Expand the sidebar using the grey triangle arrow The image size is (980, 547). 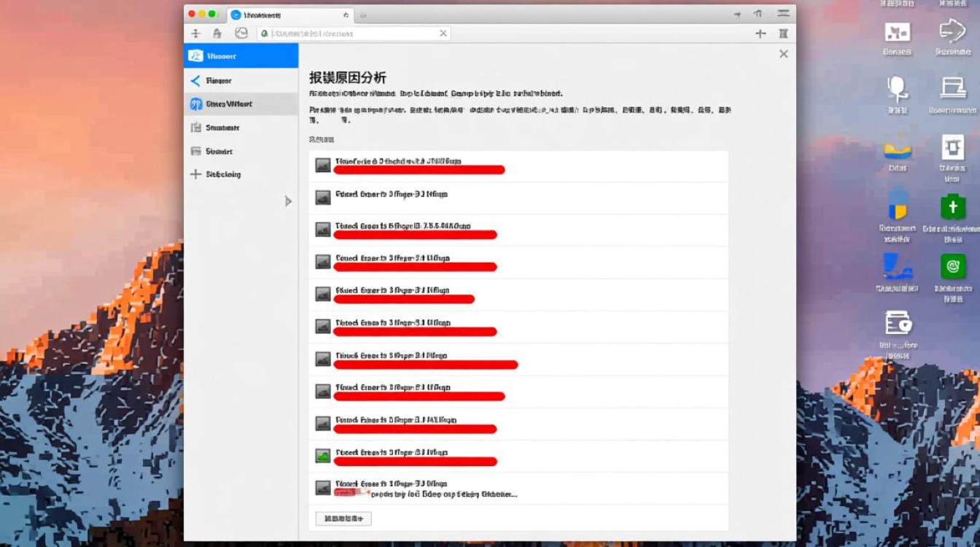(288, 201)
